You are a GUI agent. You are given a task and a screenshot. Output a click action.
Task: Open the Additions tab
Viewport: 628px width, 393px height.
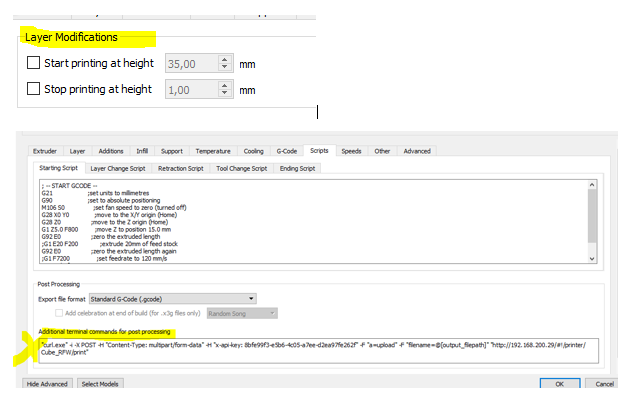(x=111, y=151)
